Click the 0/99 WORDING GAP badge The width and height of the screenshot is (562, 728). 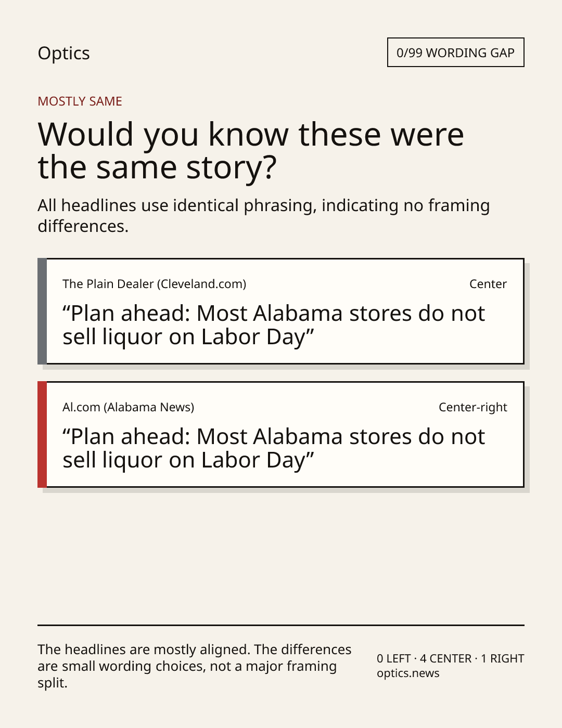point(455,53)
